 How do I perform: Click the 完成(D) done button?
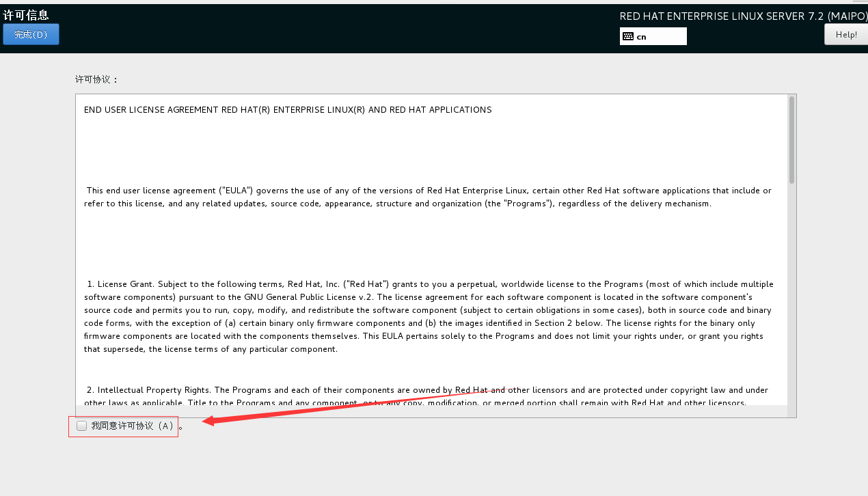coord(31,34)
